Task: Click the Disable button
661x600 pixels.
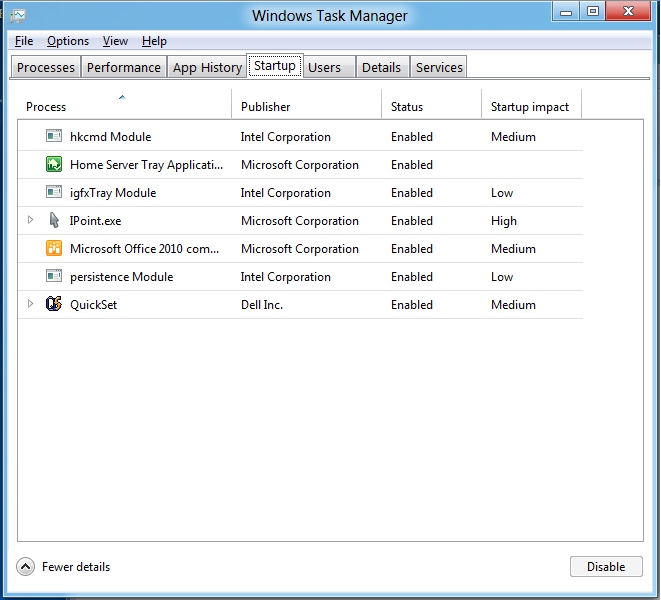Action: [x=606, y=566]
